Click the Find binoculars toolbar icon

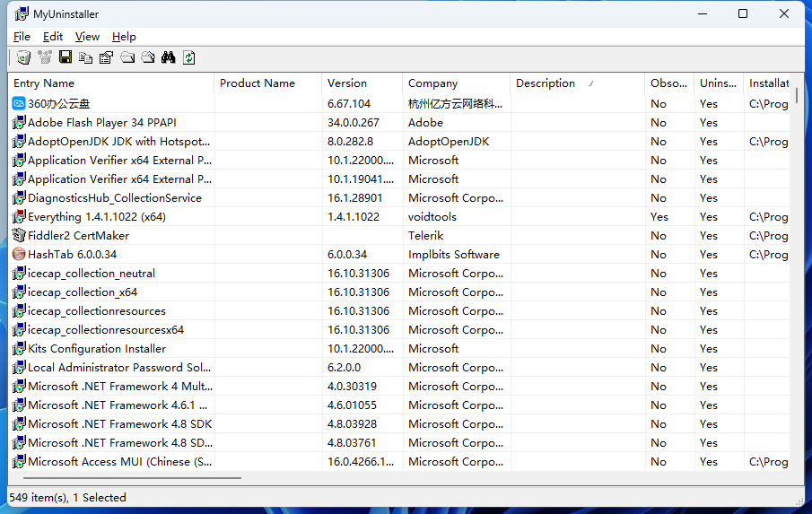168,58
